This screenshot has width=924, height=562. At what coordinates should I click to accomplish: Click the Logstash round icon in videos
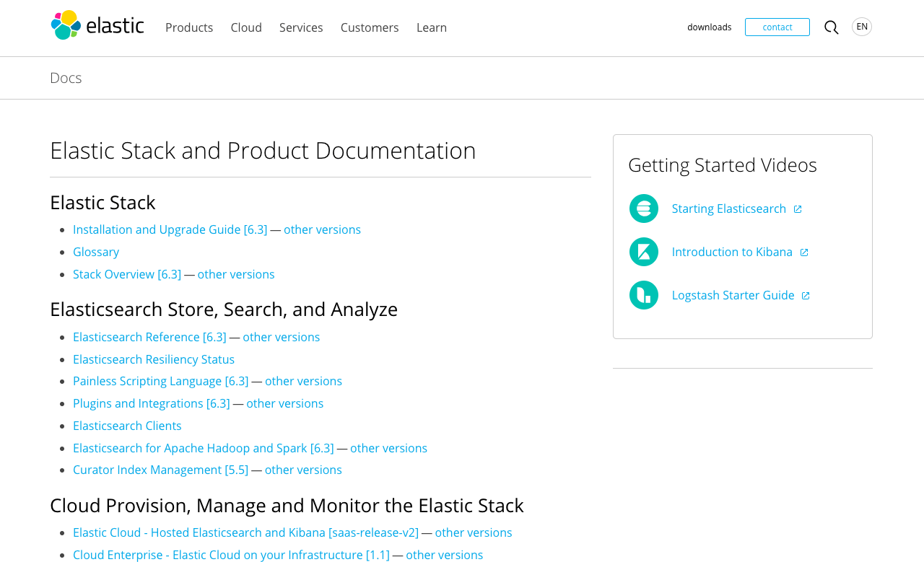click(x=644, y=295)
